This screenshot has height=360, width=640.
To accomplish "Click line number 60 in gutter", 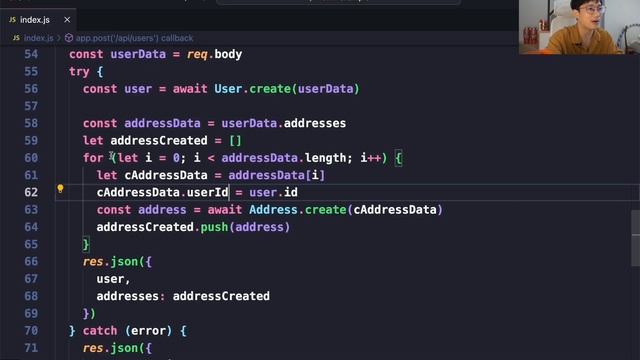I will [x=31, y=158].
